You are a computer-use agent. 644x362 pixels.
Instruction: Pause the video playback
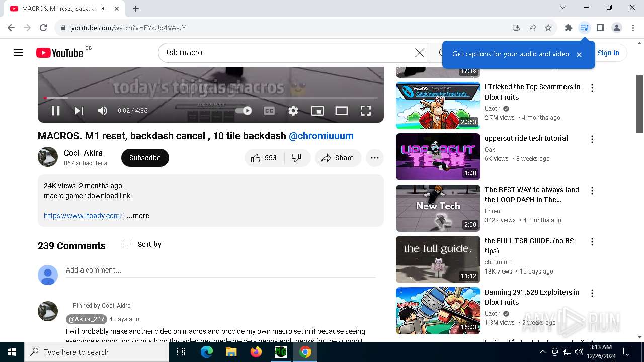tap(55, 111)
